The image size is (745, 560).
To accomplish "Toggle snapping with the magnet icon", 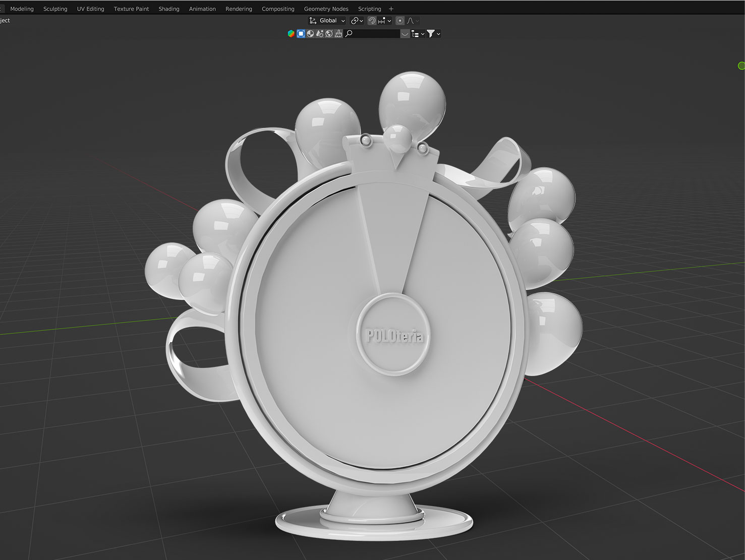I will tap(372, 21).
